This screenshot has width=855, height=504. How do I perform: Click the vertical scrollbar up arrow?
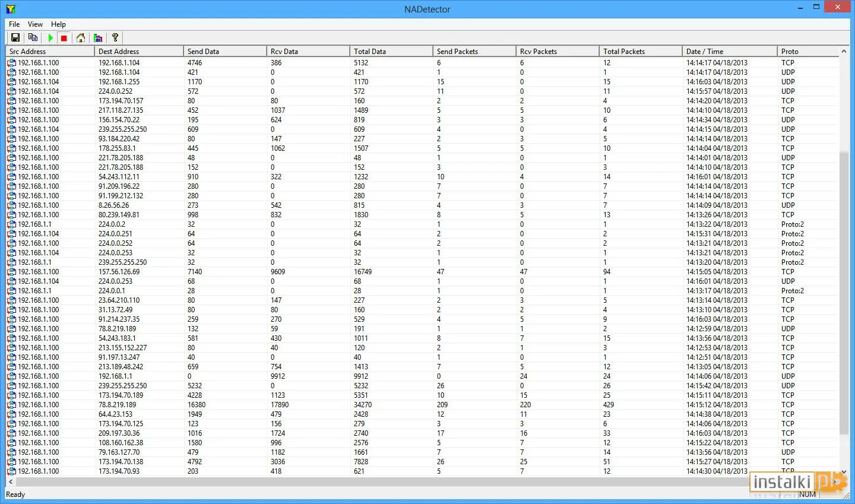pos(844,52)
